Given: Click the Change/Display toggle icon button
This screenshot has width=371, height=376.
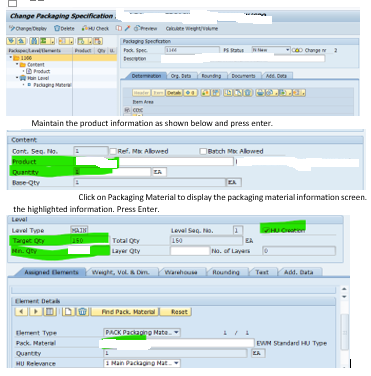Looking at the screenshot, I should pos(28,28).
